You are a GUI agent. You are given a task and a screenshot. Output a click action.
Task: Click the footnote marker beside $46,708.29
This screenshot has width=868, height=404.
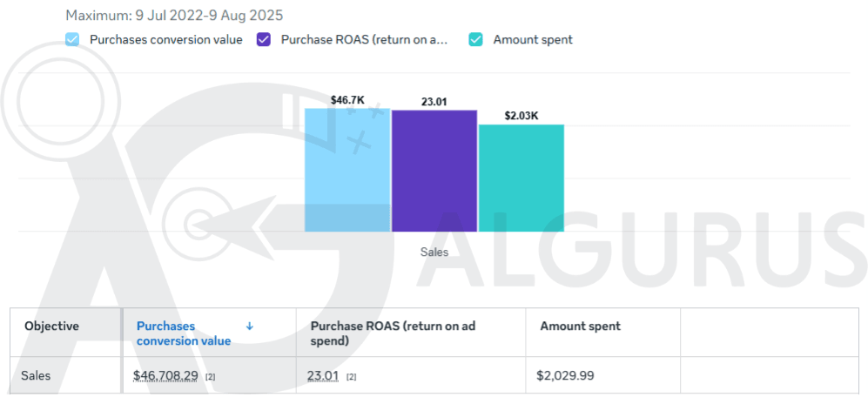pyautogui.click(x=211, y=377)
